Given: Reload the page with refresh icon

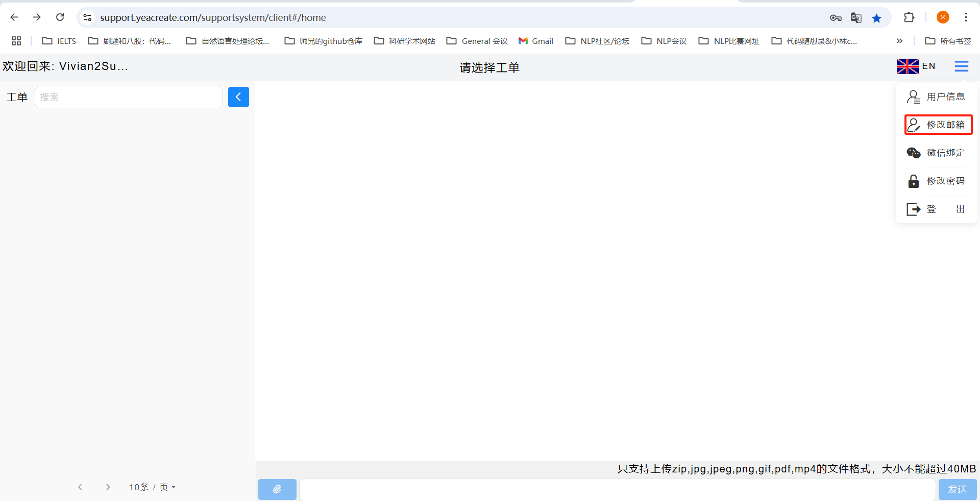Looking at the screenshot, I should pyautogui.click(x=60, y=17).
